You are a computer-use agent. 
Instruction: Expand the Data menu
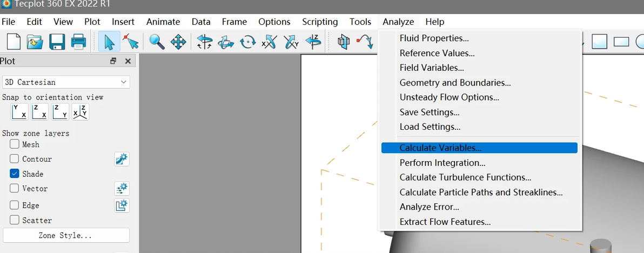tap(201, 22)
